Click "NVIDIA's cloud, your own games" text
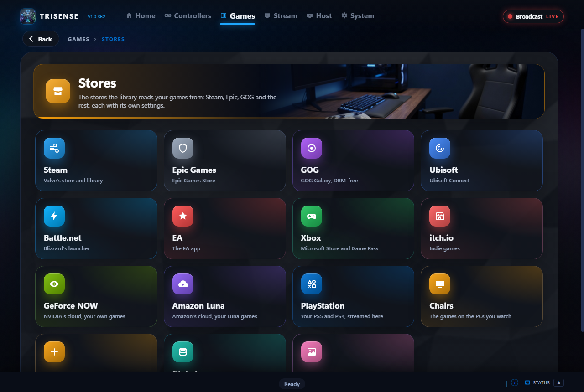 [84, 316]
